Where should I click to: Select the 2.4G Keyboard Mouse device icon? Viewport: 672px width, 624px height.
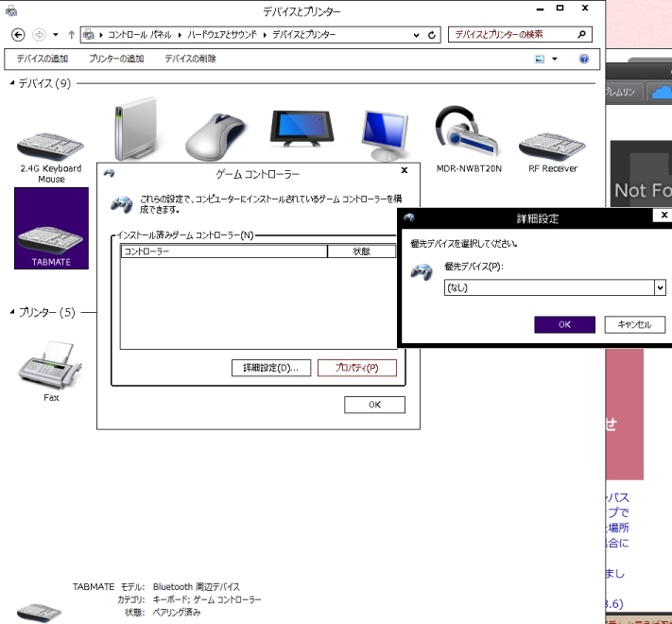coord(51,147)
